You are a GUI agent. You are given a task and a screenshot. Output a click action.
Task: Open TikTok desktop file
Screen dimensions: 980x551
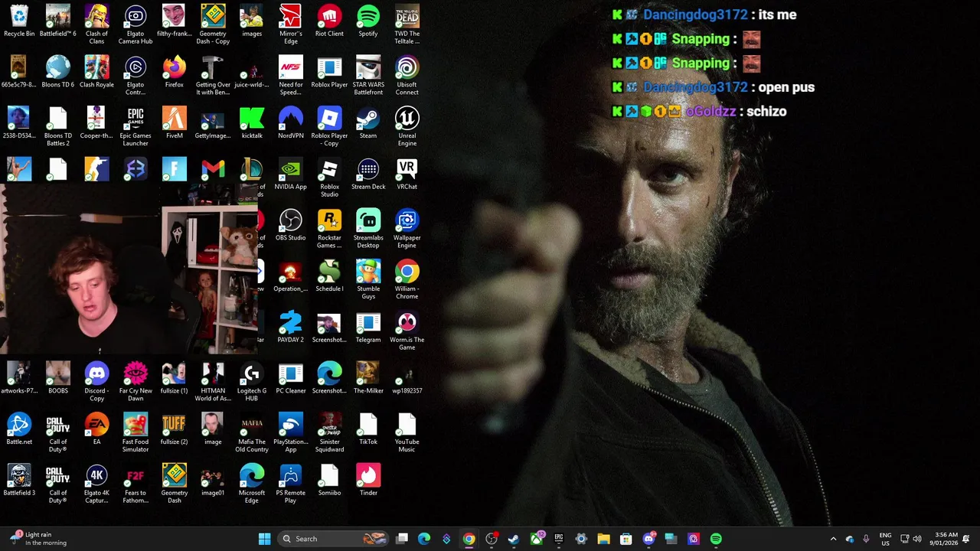[368, 430]
